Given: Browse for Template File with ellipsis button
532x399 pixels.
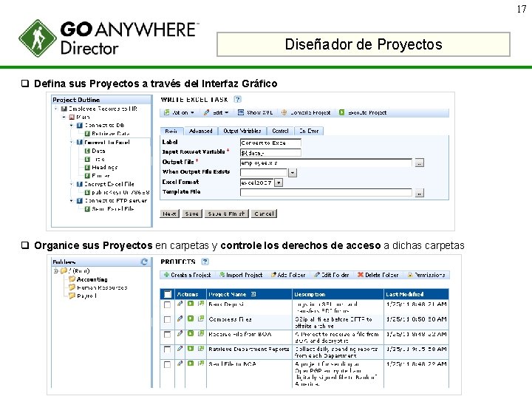Looking at the screenshot, I should tap(420, 193).
